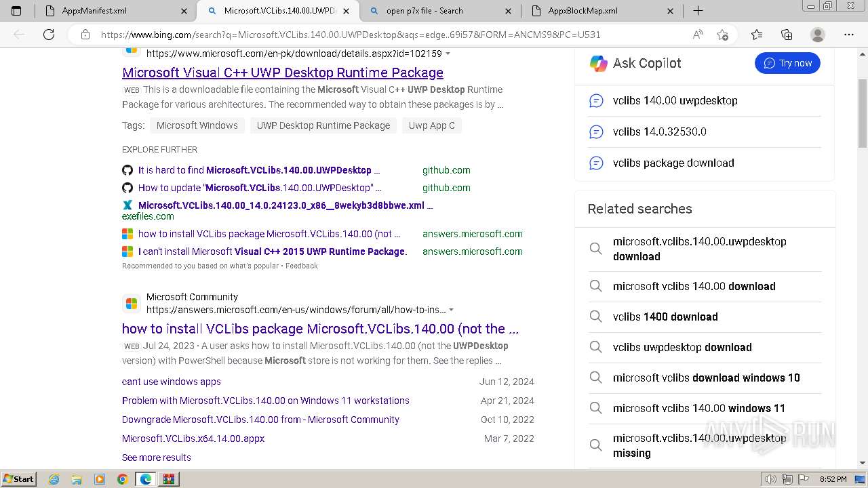Select the Microsoft.VCLibs.140.00.UWPDesktop tab
Image resolution: width=868 pixels, height=488 pixels.
pos(278,11)
